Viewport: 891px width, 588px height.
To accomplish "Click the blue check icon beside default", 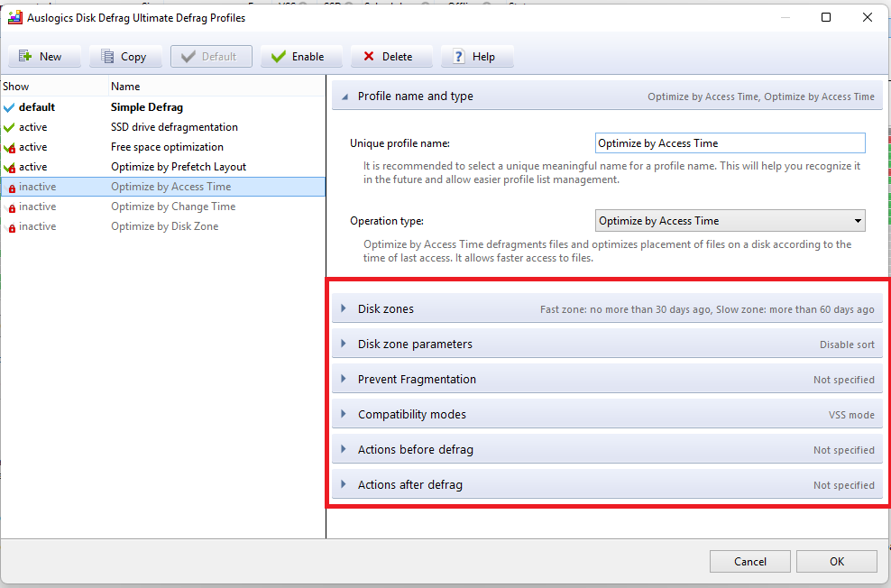I will click(x=9, y=107).
